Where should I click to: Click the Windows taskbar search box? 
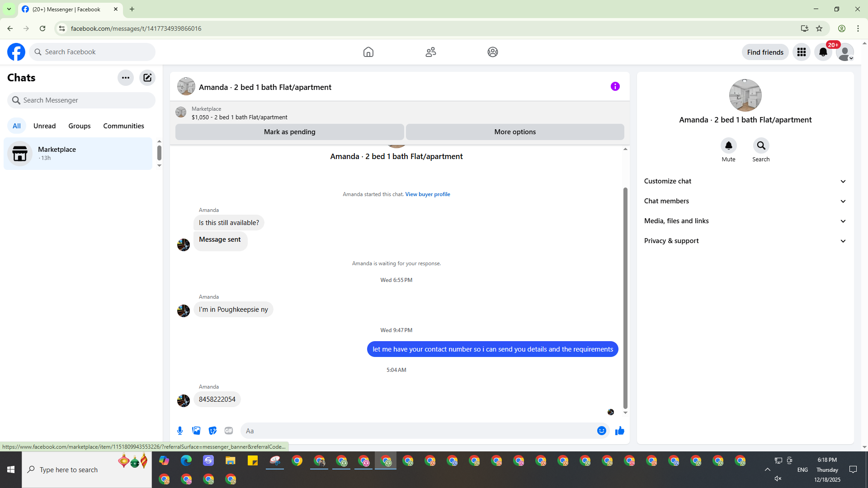click(x=87, y=469)
